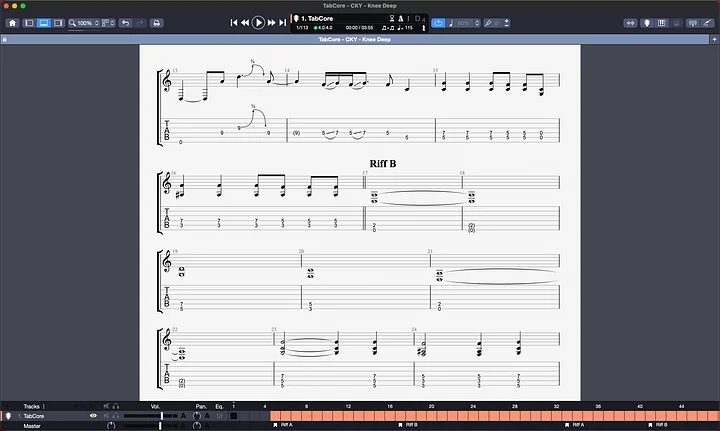This screenshot has width=720, height=431.
Task: Adjust the relative speed percentage stepper
Action: pos(478,23)
